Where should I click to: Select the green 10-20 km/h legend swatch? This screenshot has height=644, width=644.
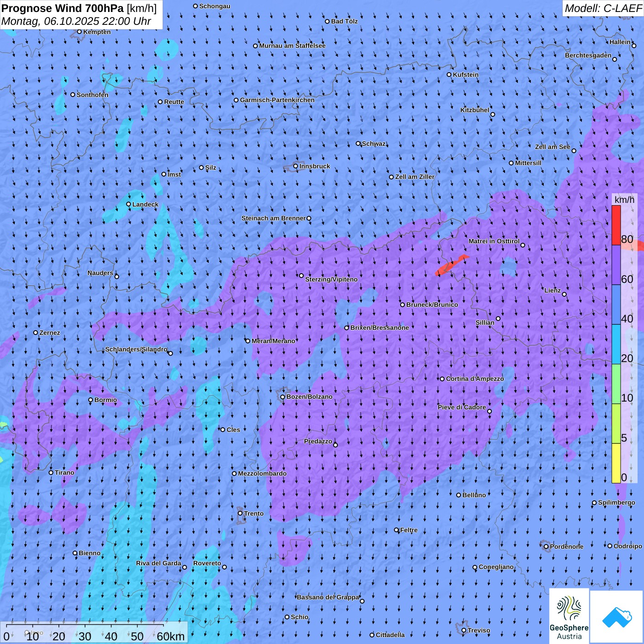(x=616, y=384)
